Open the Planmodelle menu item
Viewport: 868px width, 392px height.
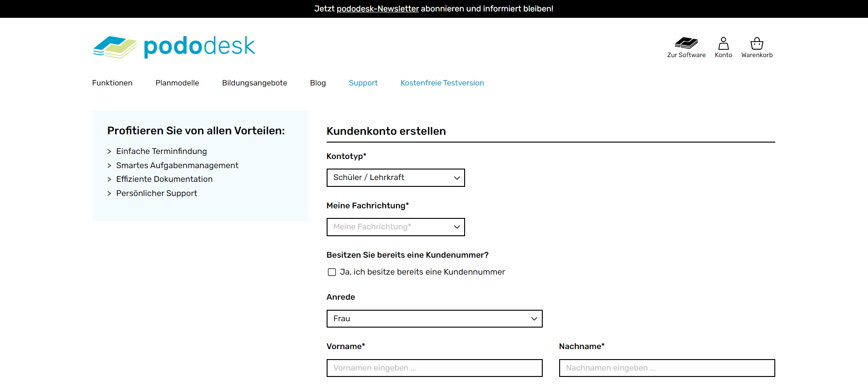pos(177,83)
